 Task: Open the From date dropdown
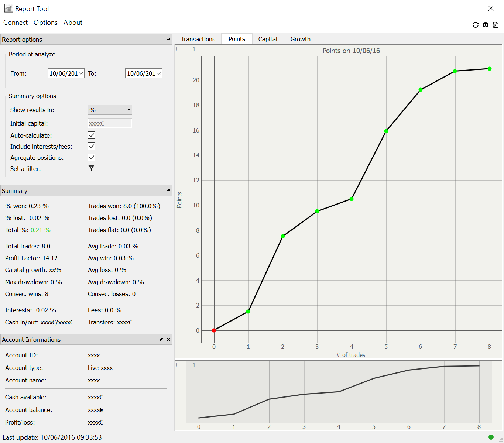81,73
